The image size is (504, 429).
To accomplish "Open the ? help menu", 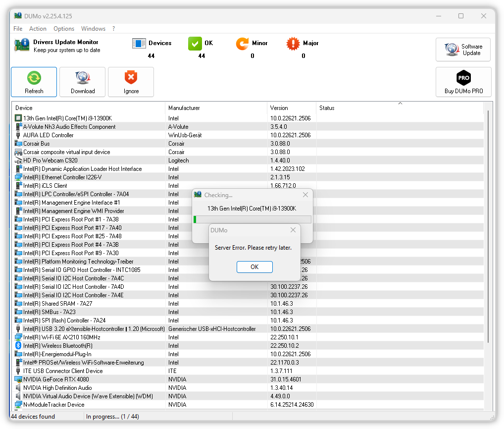I will [114, 29].
